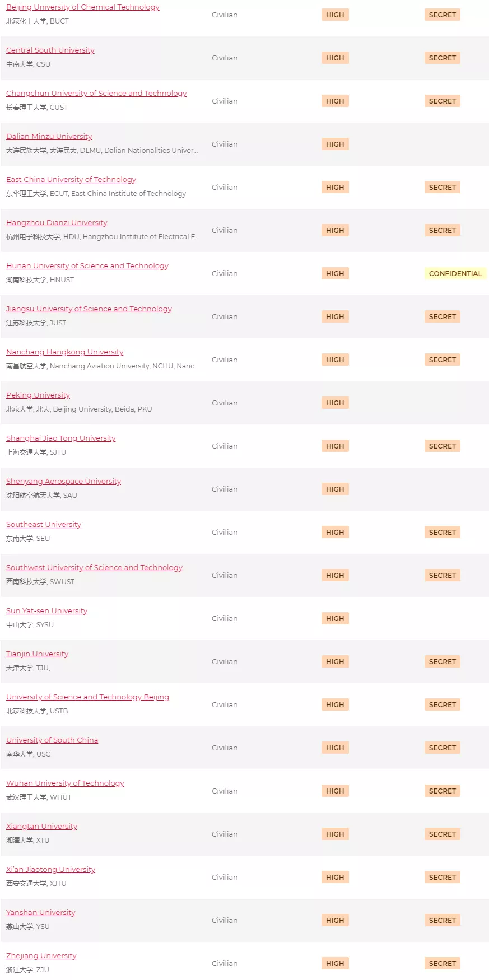
Task: Go to the Sun Yat-sen University page
Action: click(46, 611)
